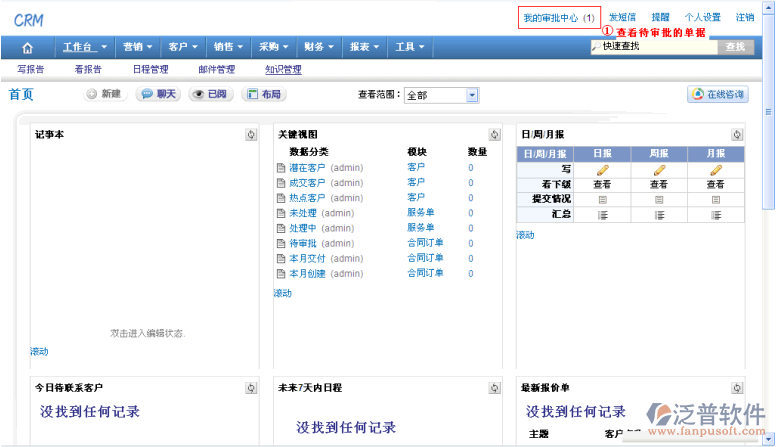Click the home icon in navigation bar
The height and width of the screenshot is (447, 776).
tap(27, 47)
